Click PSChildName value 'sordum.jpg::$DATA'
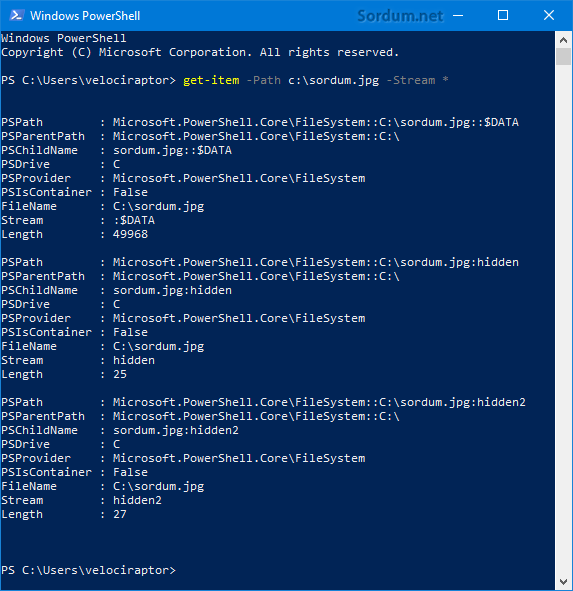This screenshot has width=573, height=591. [172, 150]
